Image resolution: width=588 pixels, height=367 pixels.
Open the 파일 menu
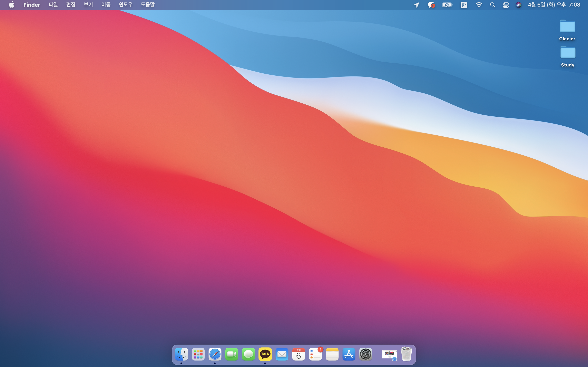(53, 5)
